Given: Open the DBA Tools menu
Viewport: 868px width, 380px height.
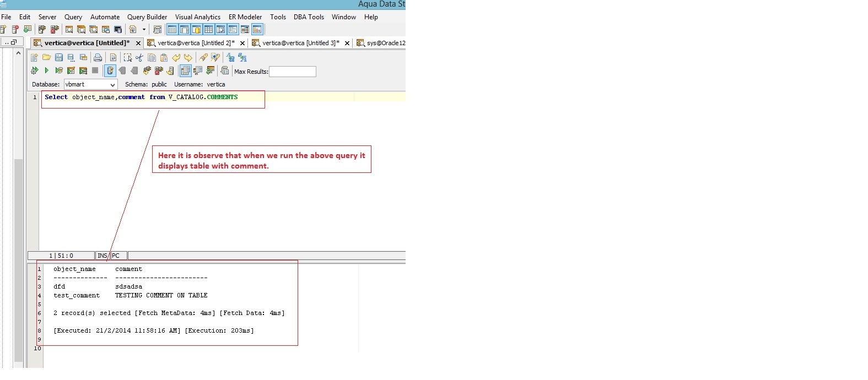Looking at the screenshot, I should pos(309,17).
